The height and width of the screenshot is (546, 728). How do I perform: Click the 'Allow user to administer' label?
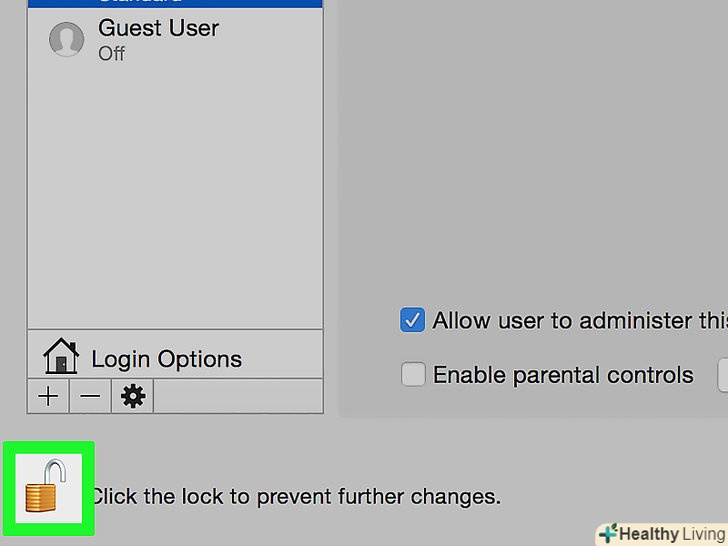pos(575,321)
